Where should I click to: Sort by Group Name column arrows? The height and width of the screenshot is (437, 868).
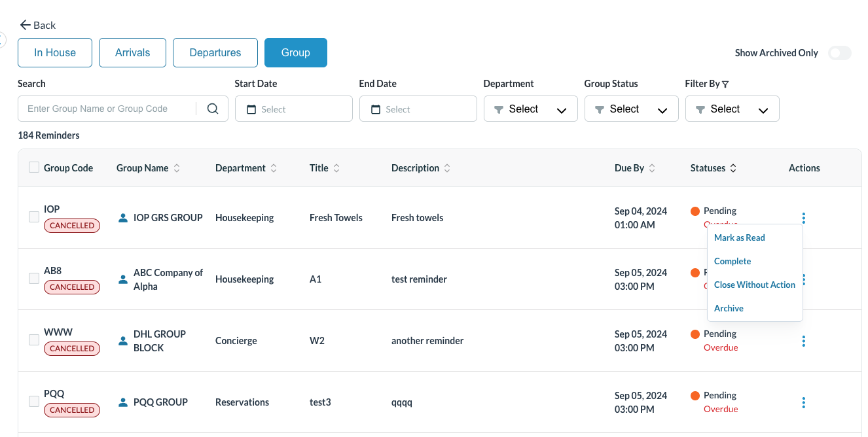(x=177, y=168)
